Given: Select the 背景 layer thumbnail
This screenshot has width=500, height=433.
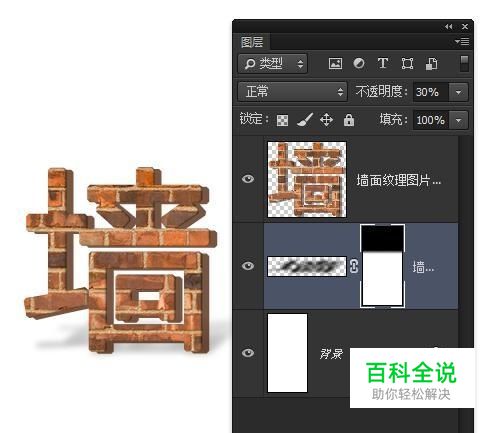Looking at the screenshot, I should click(x=287, y=353).
